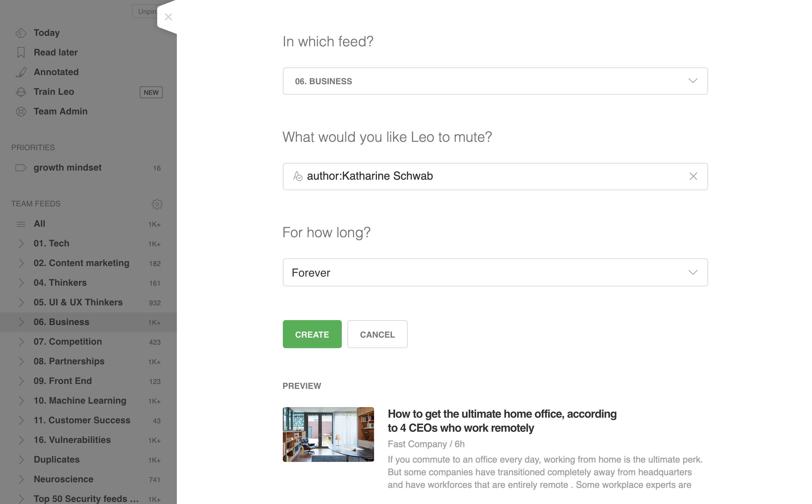812x504 pixels.
Task: Open Read later bookmark icon
Action: click(21, 53)
